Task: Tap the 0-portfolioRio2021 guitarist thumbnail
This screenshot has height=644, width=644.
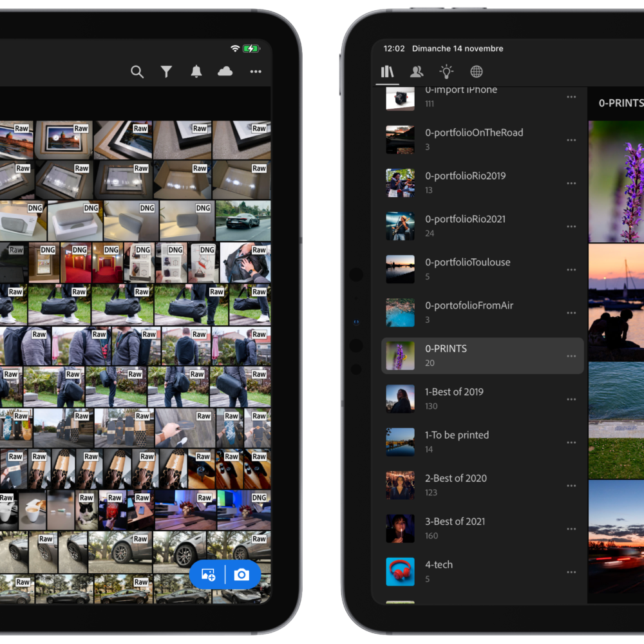Action: 400,226
